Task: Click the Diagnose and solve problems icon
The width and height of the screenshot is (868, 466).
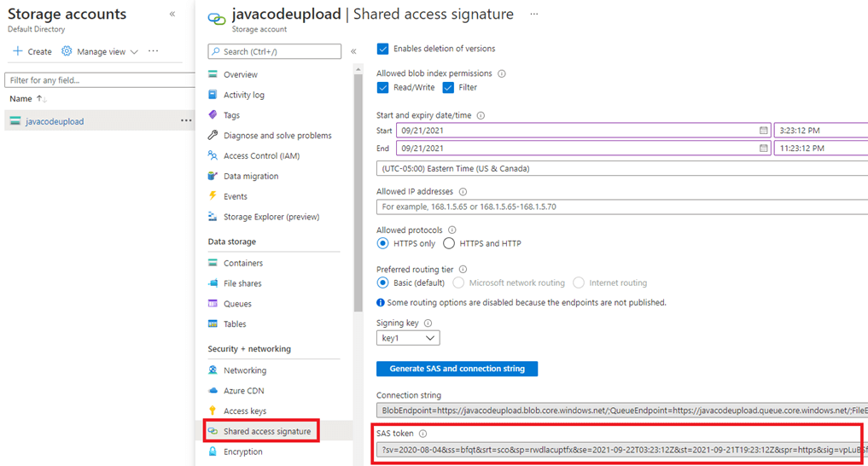Action: click(213, 136)
